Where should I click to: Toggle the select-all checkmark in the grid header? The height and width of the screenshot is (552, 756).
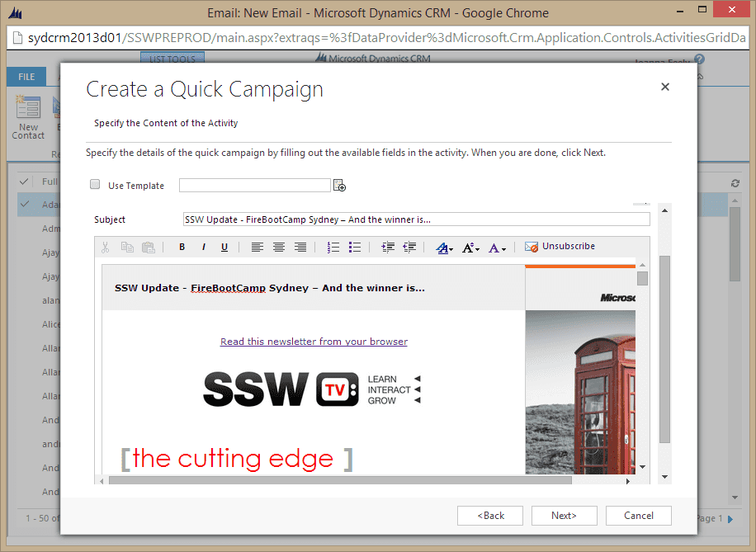pos(24,182)
